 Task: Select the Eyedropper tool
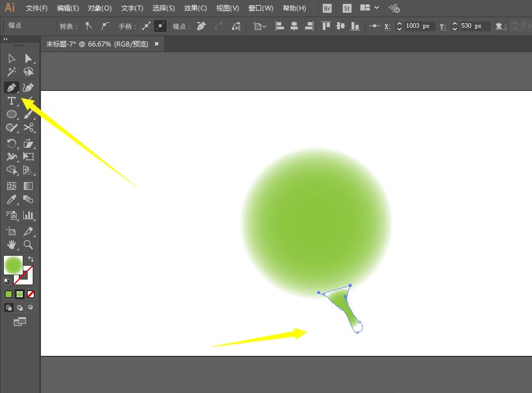point(11,200)
